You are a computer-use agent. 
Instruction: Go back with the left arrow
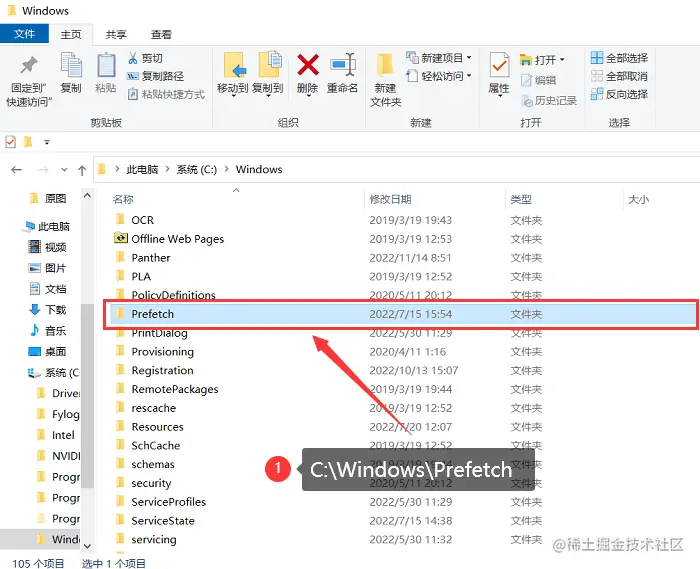tap(17, 170)
